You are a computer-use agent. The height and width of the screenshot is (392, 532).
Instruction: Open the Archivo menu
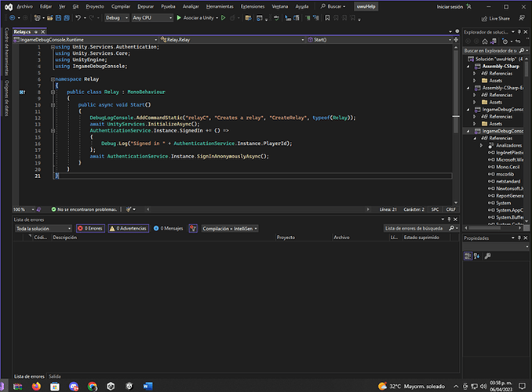[25, 6]
